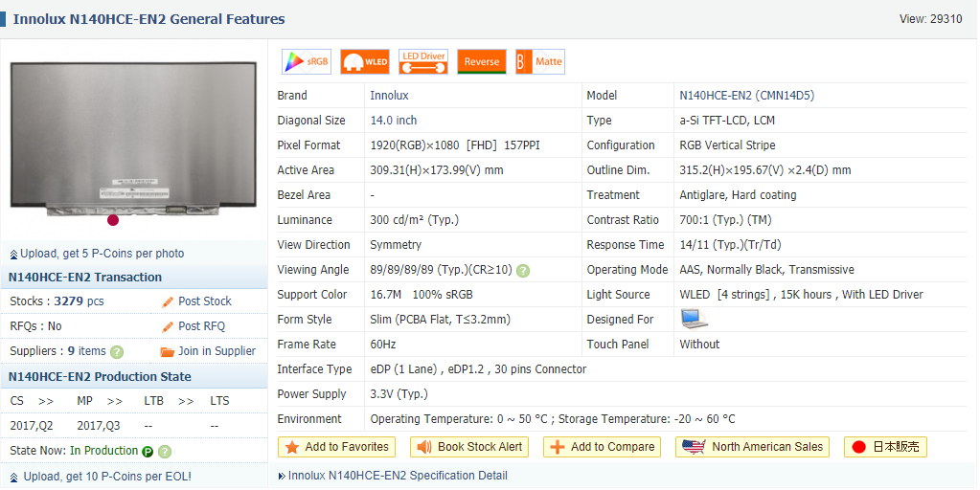Click the Add to Compare button

coord(602,447)
